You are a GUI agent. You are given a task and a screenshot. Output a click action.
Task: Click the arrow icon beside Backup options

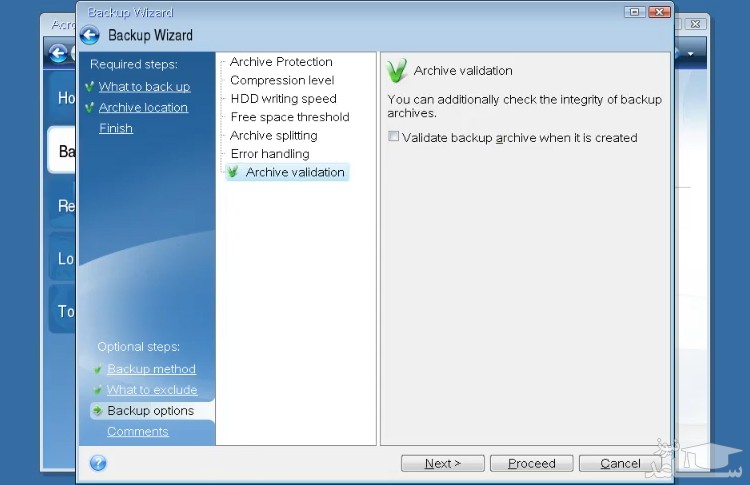97,411
